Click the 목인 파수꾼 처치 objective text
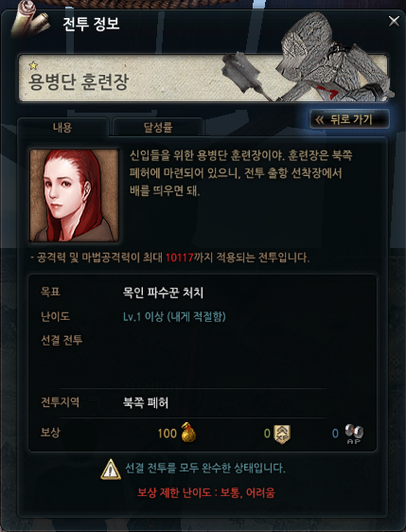This screenshot has height=532, width=406. click(163, 293)
